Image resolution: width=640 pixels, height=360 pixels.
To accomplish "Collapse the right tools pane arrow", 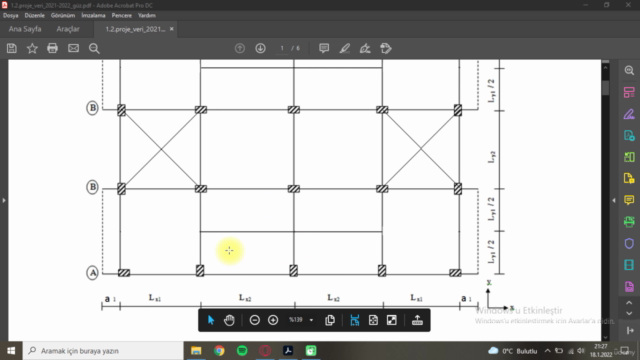I will (x=614, y=200).
